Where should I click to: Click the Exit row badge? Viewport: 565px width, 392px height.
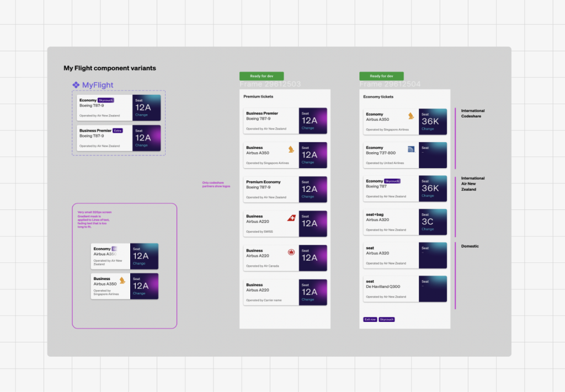click(x=370, y=319)
